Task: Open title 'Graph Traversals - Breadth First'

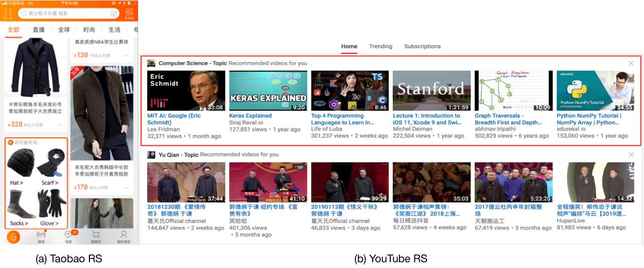Action: [508, 119]
